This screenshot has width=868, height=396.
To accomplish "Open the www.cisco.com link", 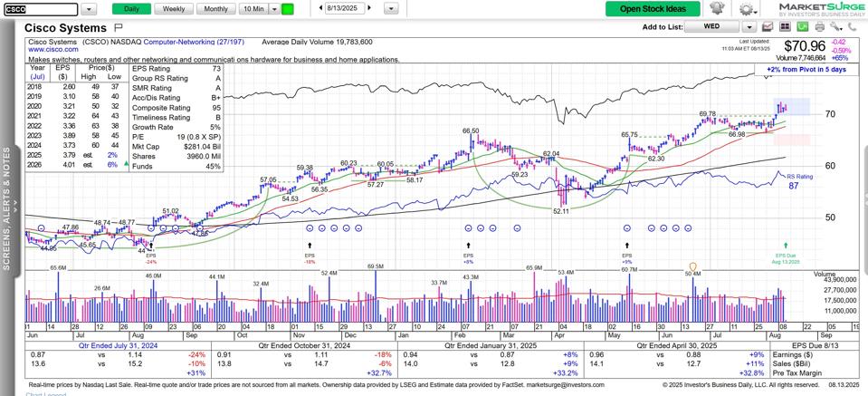I will coord(53,49).
